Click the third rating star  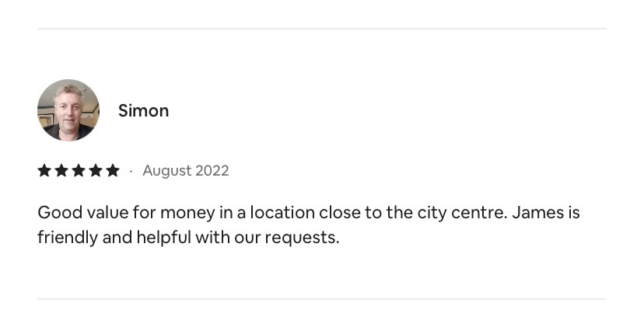click(x=78, y=170)
